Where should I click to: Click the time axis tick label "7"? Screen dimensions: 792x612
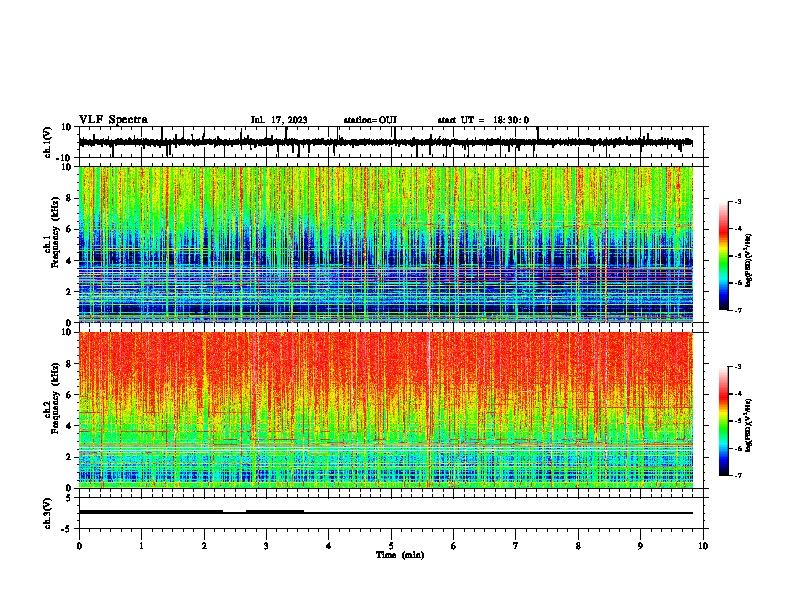(516, 546)
